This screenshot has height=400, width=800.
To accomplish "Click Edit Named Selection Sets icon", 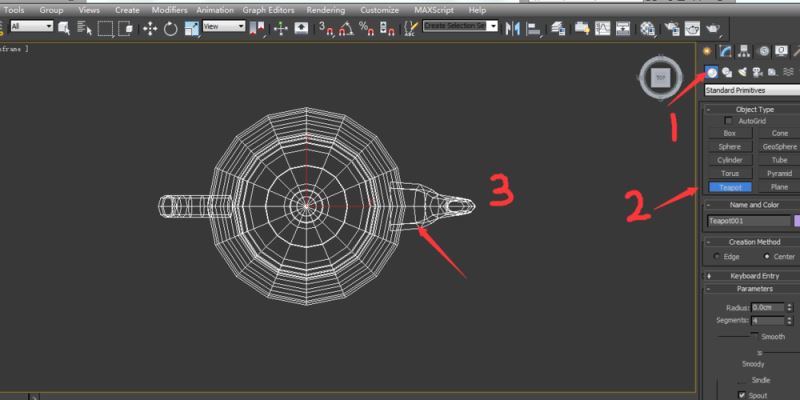I will [411, 28].
